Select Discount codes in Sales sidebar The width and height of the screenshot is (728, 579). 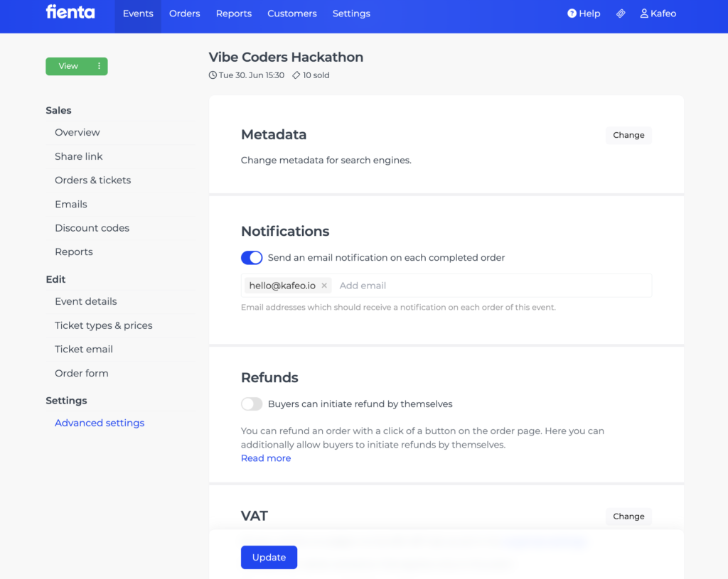92,228
